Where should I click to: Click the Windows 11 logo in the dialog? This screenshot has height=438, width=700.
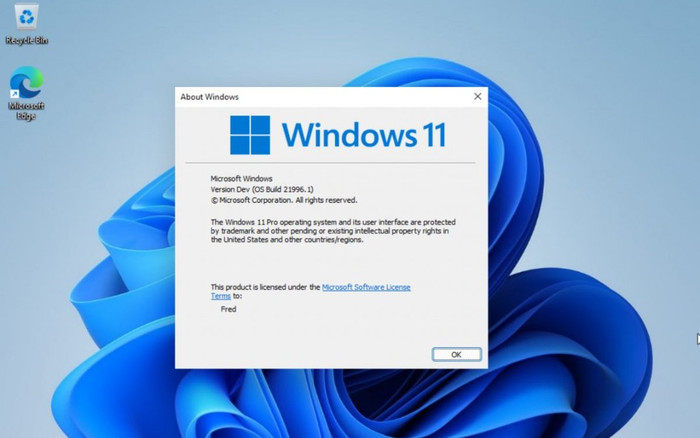click(250, 135)
